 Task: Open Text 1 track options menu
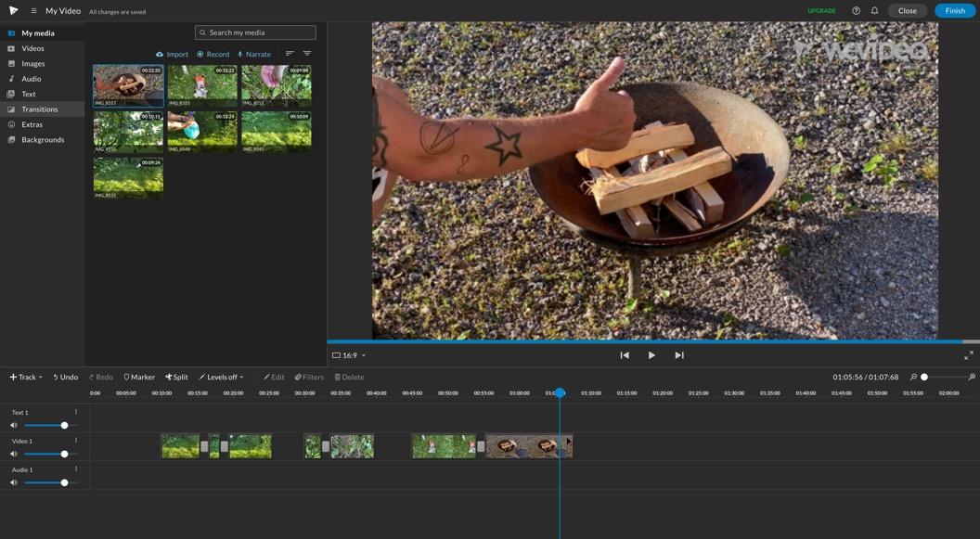coord(76,412)
